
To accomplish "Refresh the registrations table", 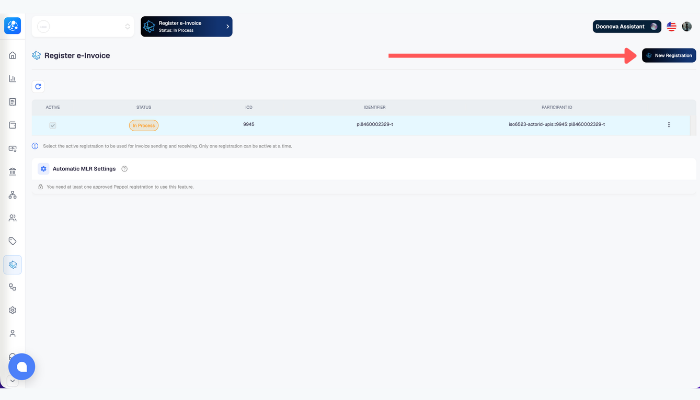I will [38, 87].
